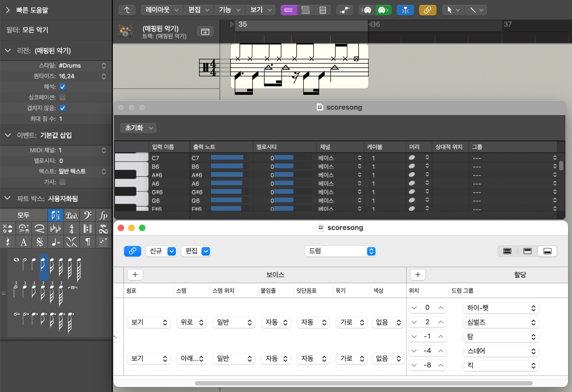Open the 편집 pop-up in staff style window

point(197,251)
